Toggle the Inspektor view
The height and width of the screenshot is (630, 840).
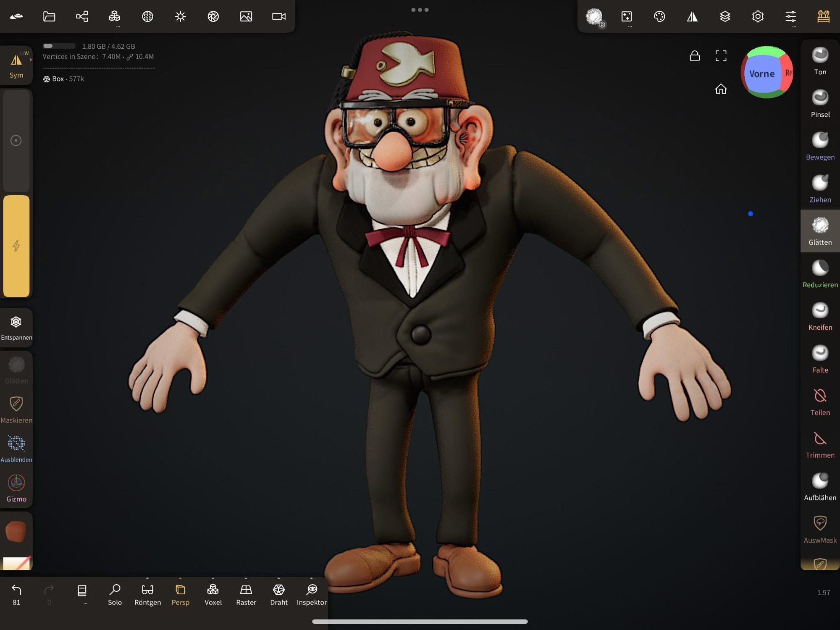click(x=312, y=594)
